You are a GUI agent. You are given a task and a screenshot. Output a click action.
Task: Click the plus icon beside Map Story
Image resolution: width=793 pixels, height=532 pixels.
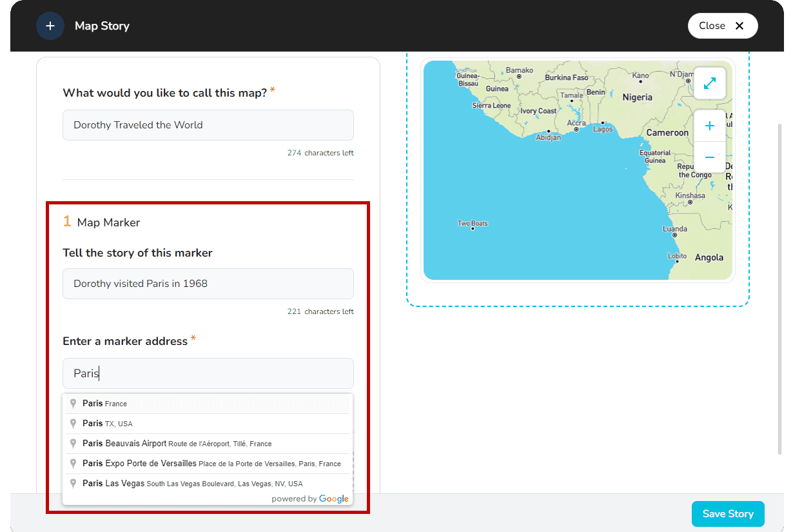point(50,26)
